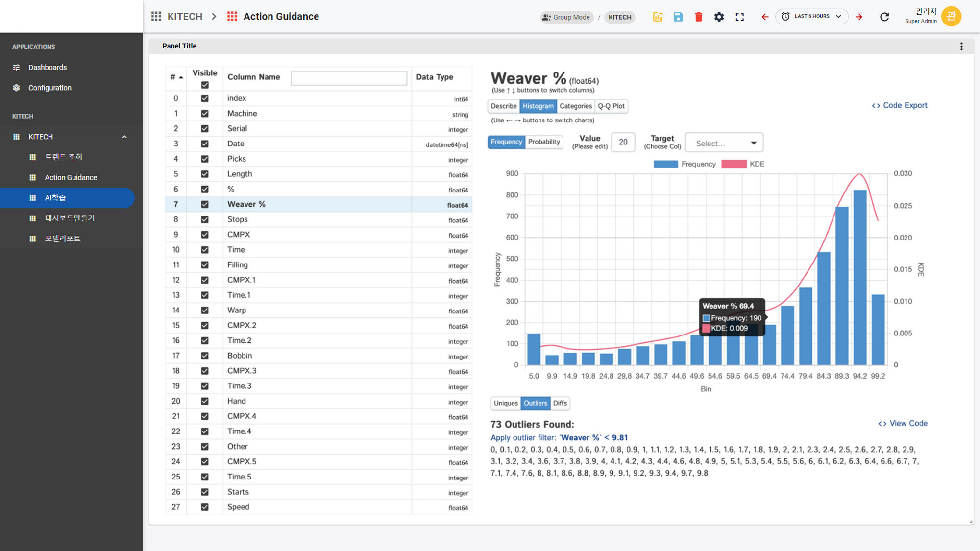
Task: Click the KITECH group chip
Action: point(620,17)
